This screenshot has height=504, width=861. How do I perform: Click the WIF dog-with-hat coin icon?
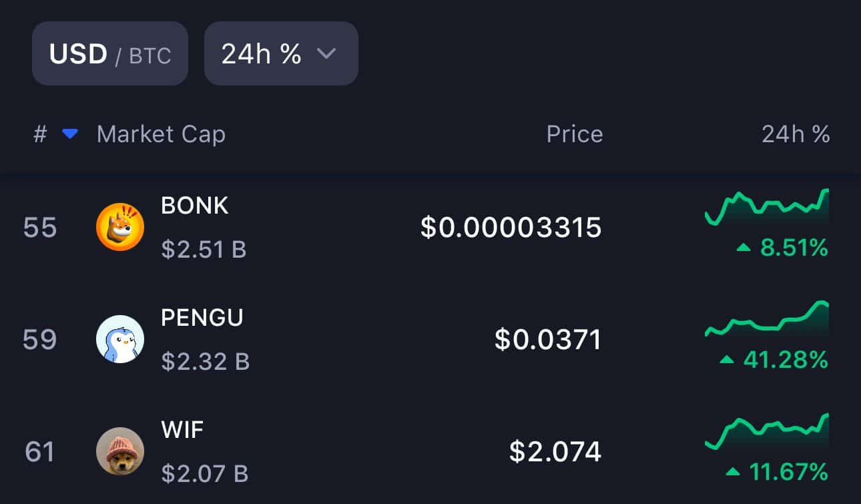[120, 451]
